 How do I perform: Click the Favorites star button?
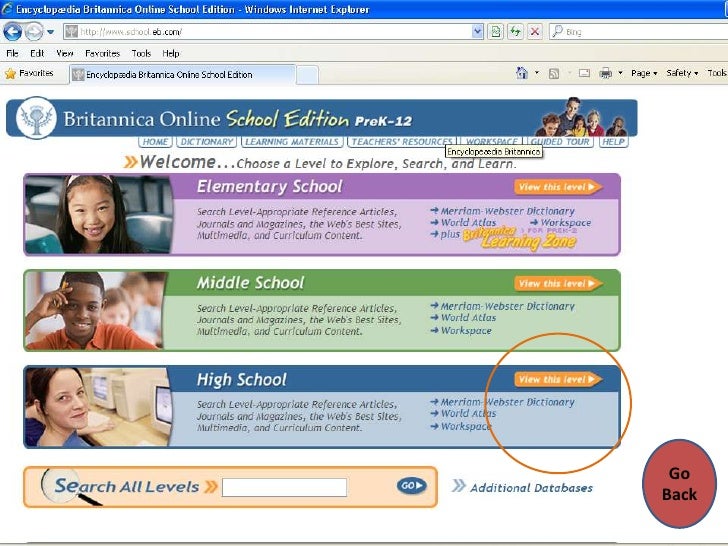click(x=29, y=73)
